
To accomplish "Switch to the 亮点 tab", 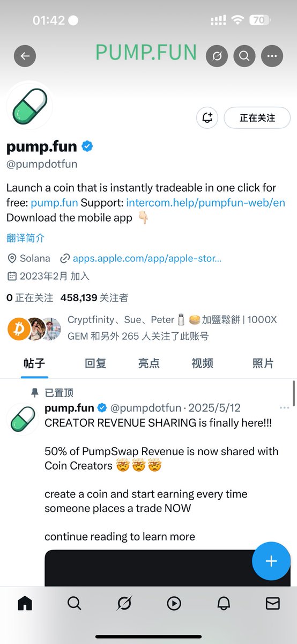I will [148, 363].
